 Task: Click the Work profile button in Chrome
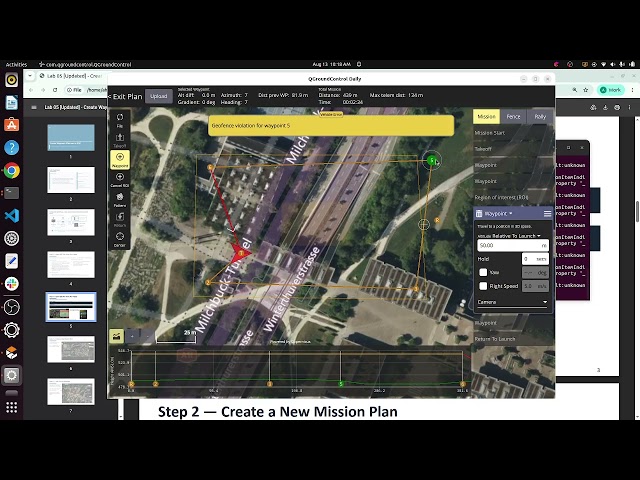pyautogui.click(x=610, y=90)
